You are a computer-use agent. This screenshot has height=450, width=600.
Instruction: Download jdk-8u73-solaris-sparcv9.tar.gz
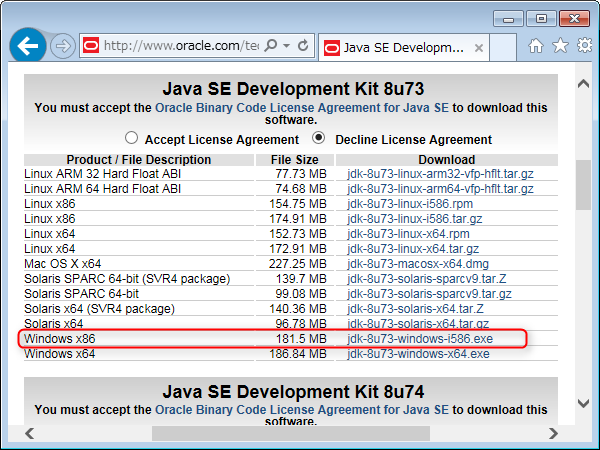coord(429,294)
